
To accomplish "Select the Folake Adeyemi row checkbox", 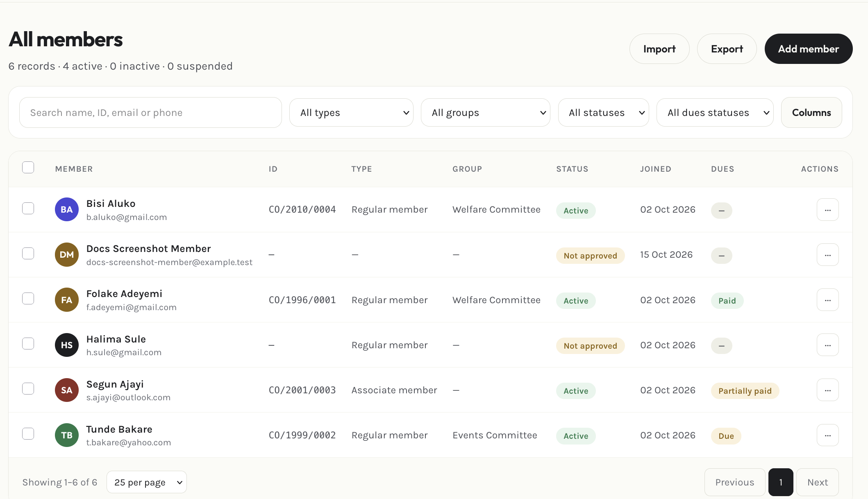I will pyautogui.click(x=28, y=299).
